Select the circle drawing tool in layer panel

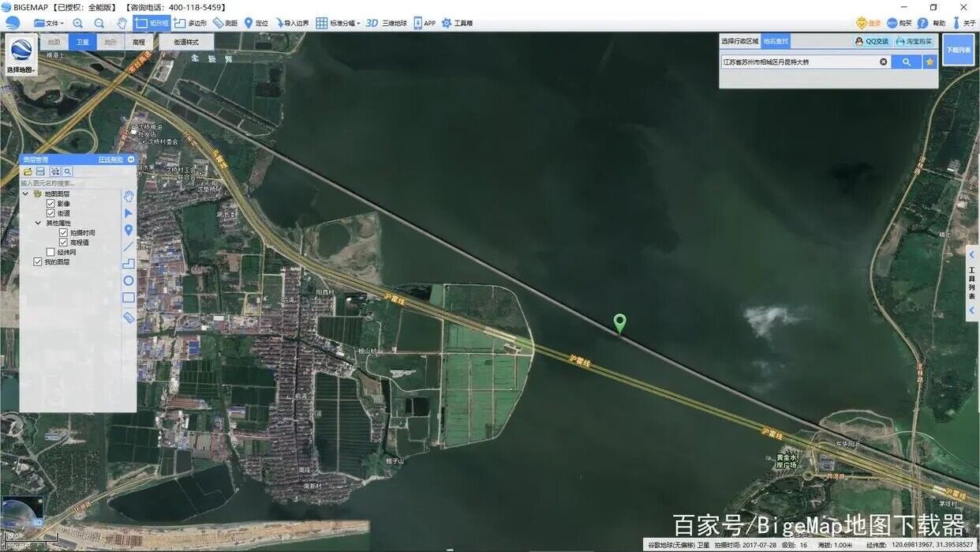pyautogui.click(x=128, y=280)
